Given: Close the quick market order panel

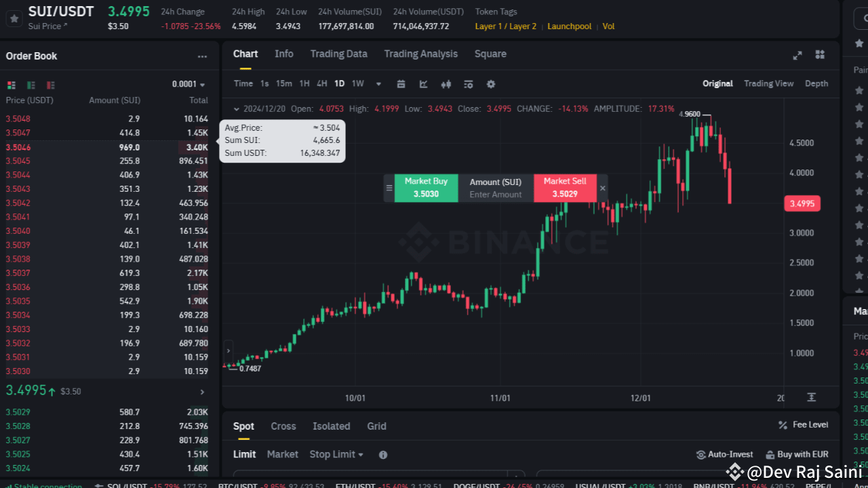Looking at the screenshot, I should coord(602,188).
